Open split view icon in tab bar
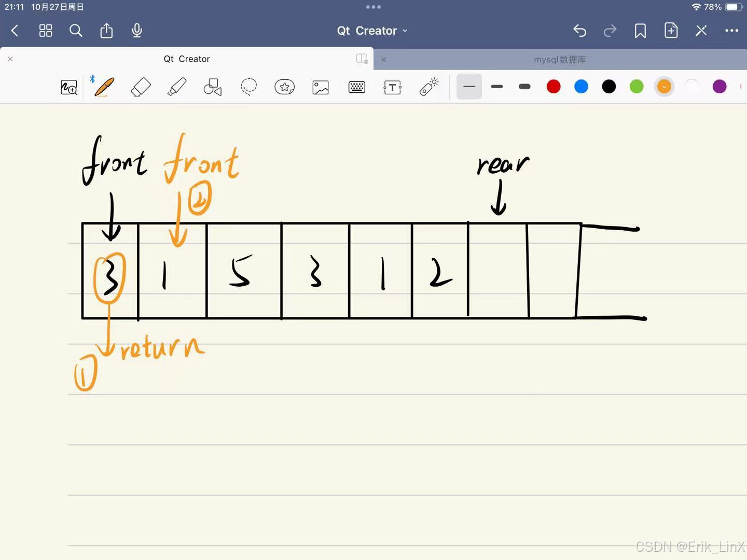 point(362,59)
